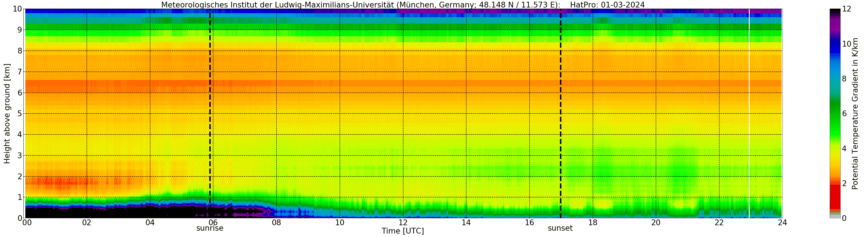Click time axis tick label "22"
Image resolution: width=868 pixels, height=237 pixels.
719,223
